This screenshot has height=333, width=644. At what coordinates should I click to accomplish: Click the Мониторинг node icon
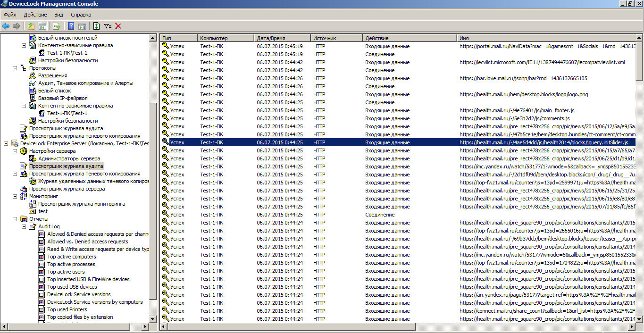24,196
